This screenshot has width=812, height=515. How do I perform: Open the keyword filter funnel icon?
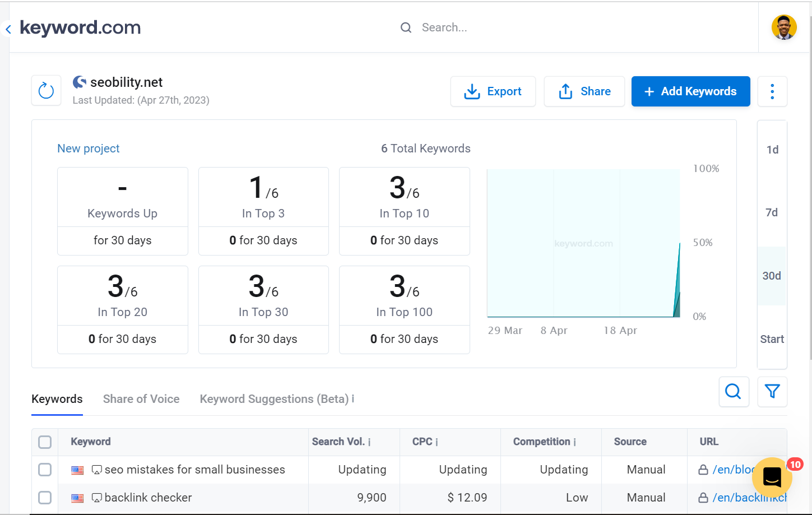coord(772,392)
